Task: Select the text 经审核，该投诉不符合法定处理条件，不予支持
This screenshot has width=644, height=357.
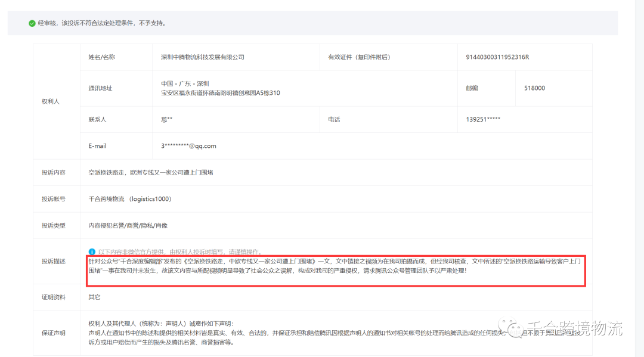Action: [x=101, y=23]
